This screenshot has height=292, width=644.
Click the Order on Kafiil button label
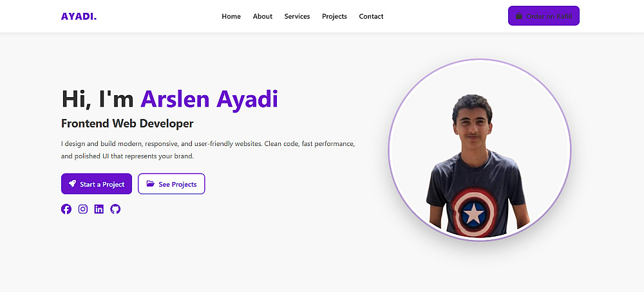[549, 17]
